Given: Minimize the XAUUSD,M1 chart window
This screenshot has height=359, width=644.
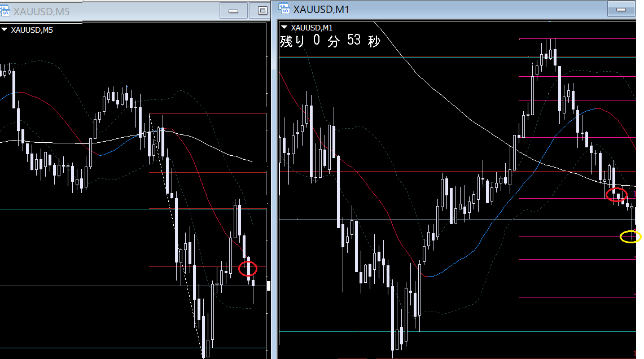Looking at the screenshot, I should pyautogui.click(x=621, y=9).
